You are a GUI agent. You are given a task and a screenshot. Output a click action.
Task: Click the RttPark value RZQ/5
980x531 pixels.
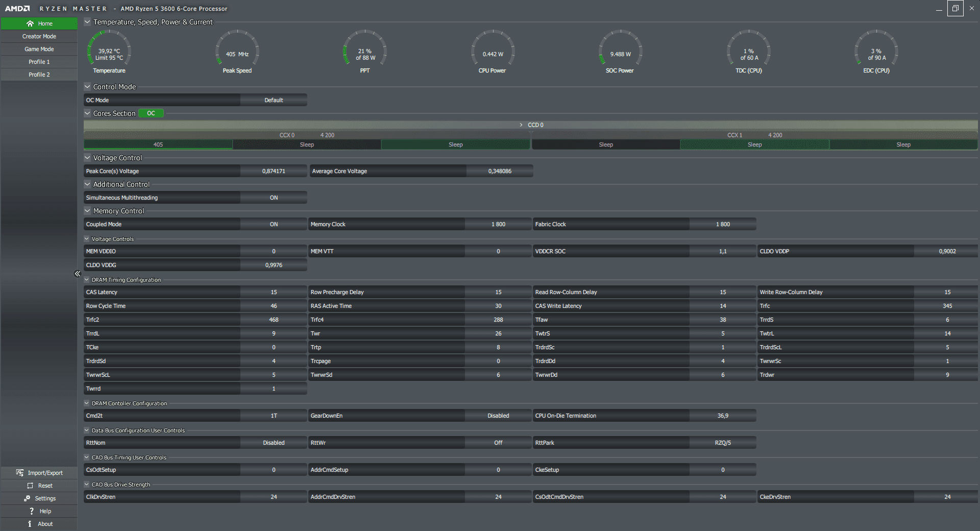(723, 443)
